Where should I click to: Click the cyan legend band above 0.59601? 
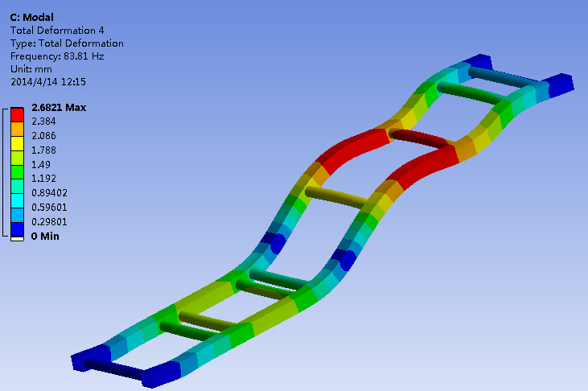tap(17, 201)
